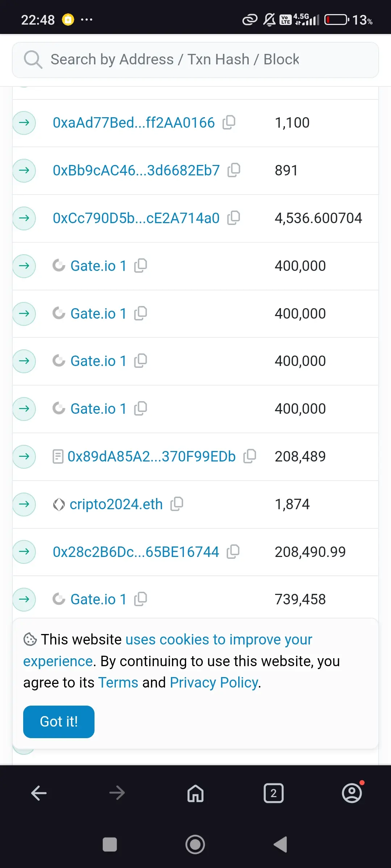Open the Terms link in cookie banner

118,682
